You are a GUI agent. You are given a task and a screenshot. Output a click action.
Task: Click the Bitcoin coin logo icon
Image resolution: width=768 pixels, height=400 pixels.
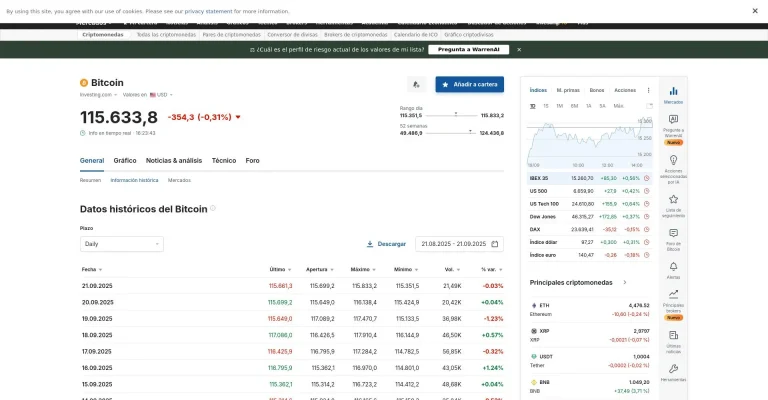84,83
